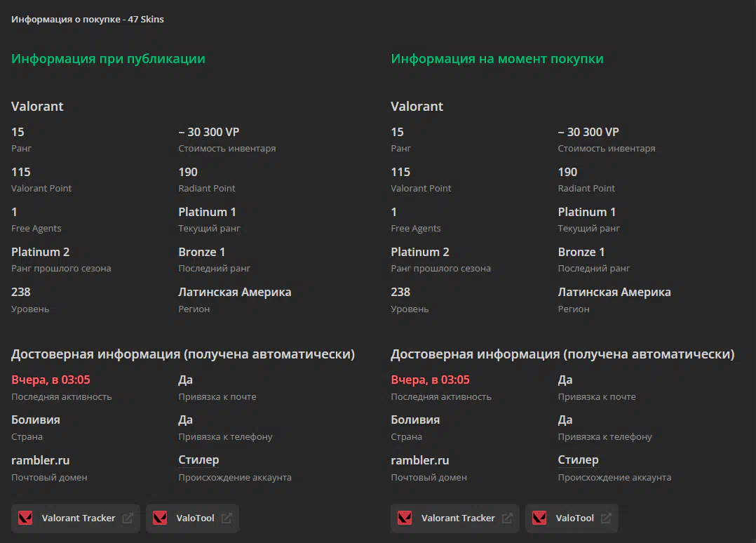Image resolution: width=756 pixels, height=543 pixels.
Task: Click external-link icon on right Valorant Tracker button
Action: pyautogui.click(x=507, y=518)
